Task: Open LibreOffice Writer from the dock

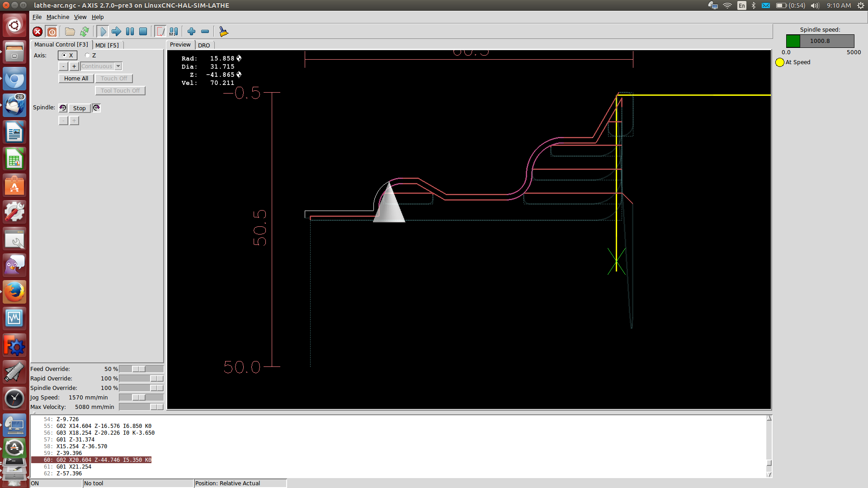Action: [x=14, y=132]
